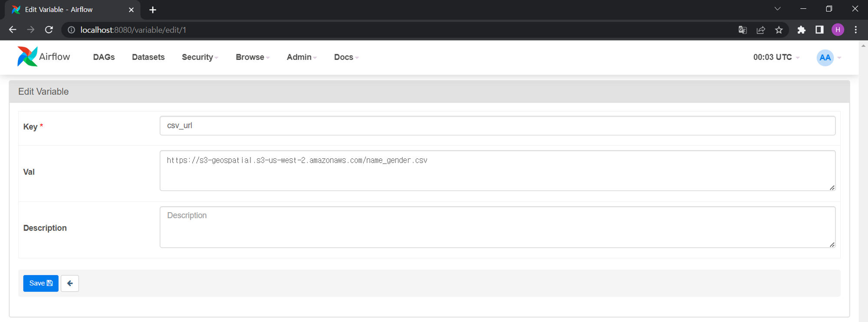
Task: Open the Chrome profile avatar H
Action: tap(838, 30)
